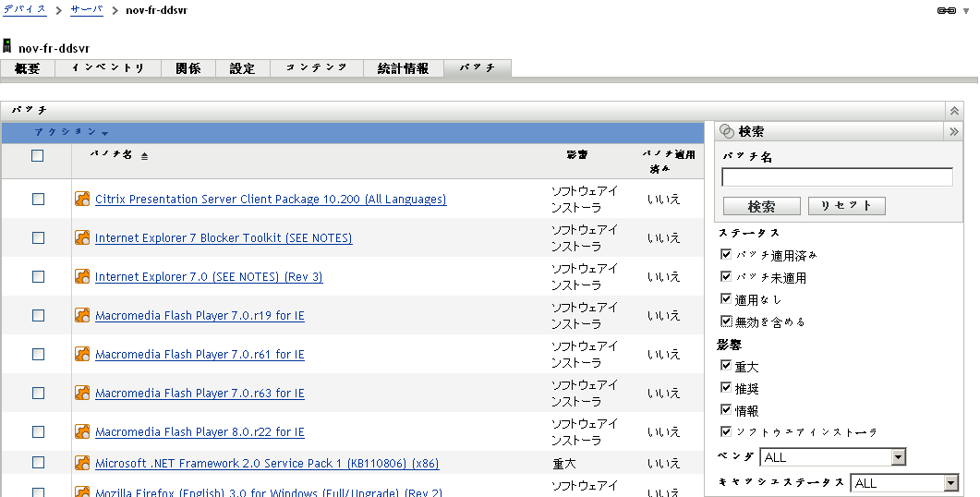The width and height of the screenshot is (980, 497).
Task: Click the パッチ名 search input field
Action: [x=837, y=177]
